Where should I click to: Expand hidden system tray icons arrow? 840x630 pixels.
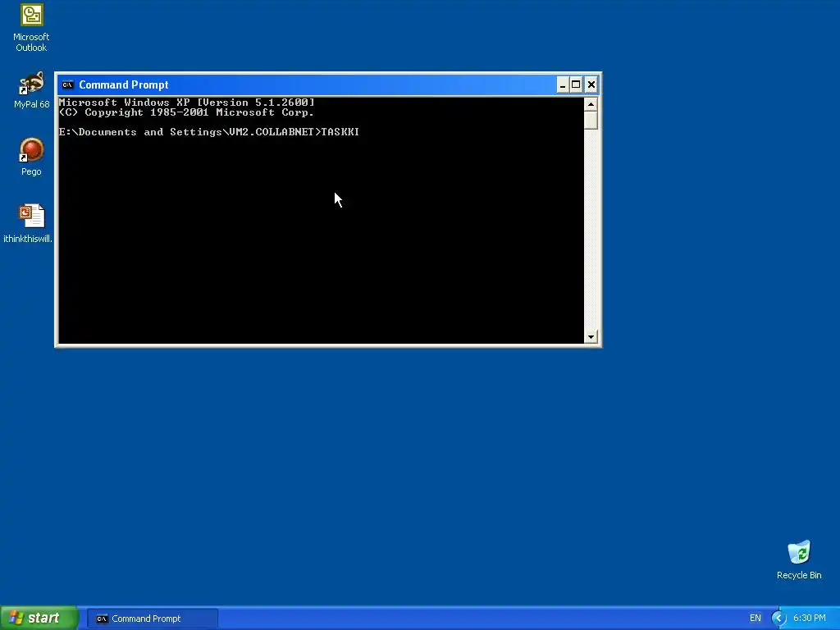(778, 619)
